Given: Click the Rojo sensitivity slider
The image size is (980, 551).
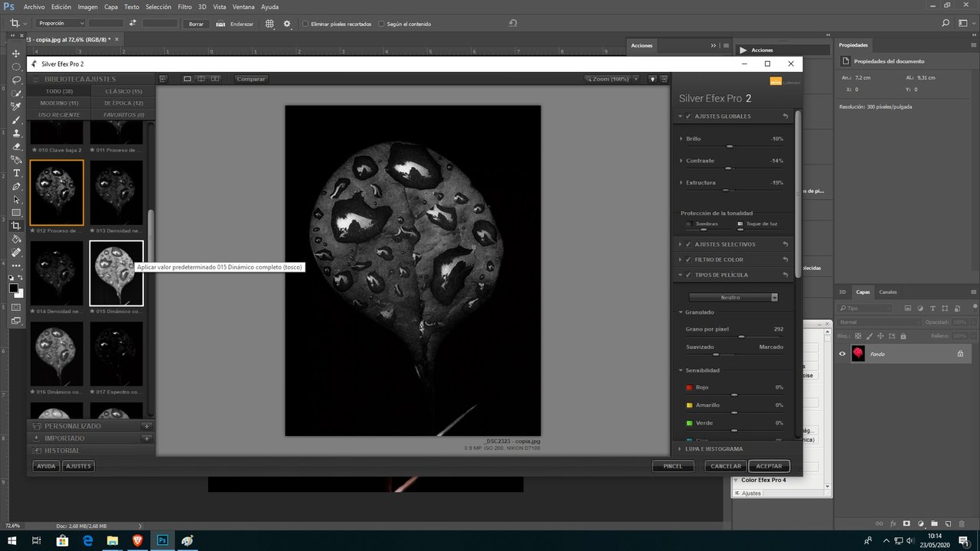Looking at the screenshot, I should coord(734,395).
